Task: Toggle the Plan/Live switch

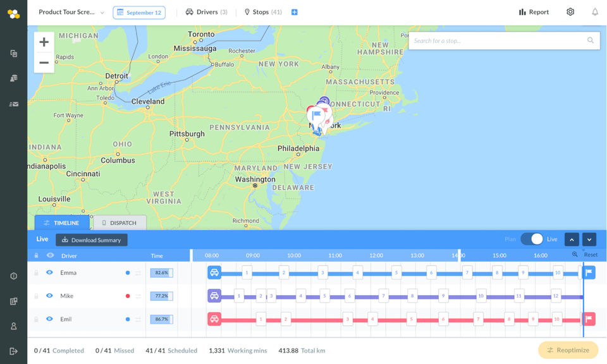Action: click(532, 239)
